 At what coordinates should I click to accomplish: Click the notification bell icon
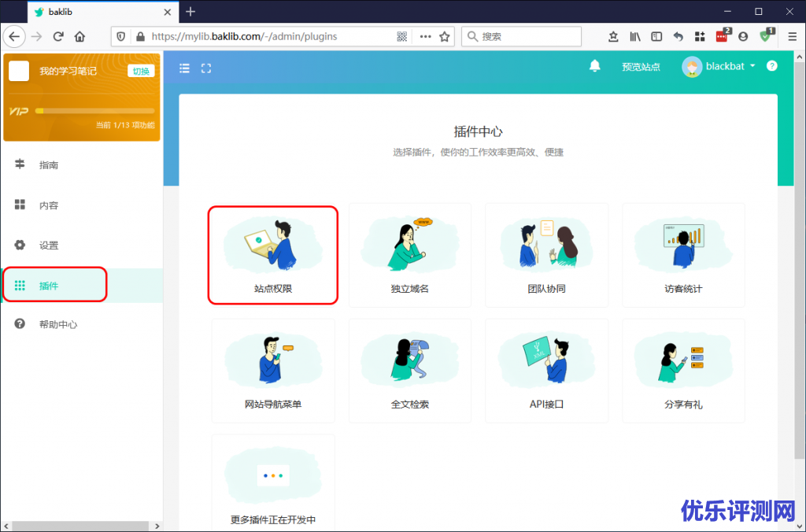coord(595,66)
